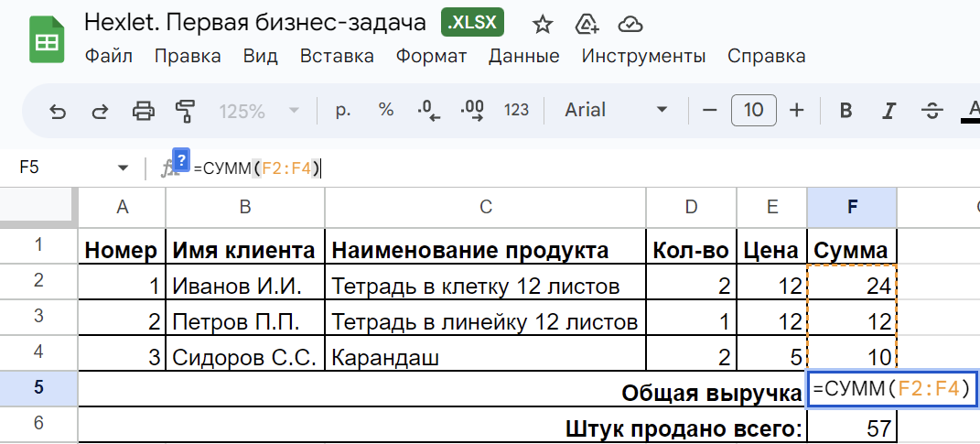Screen dimensions: 980x444
Task: Format the cell as percent
Action: click(x=386, y=111)
